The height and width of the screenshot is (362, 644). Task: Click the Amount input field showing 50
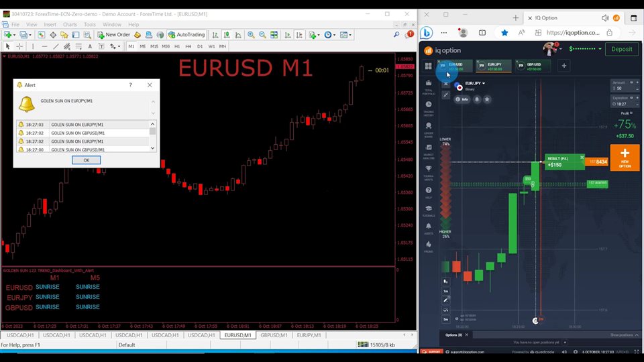click(625, 86)
